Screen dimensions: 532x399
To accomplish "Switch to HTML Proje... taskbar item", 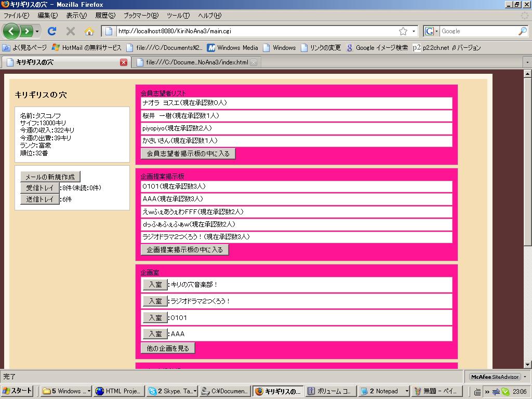I will tap(119, 391).
